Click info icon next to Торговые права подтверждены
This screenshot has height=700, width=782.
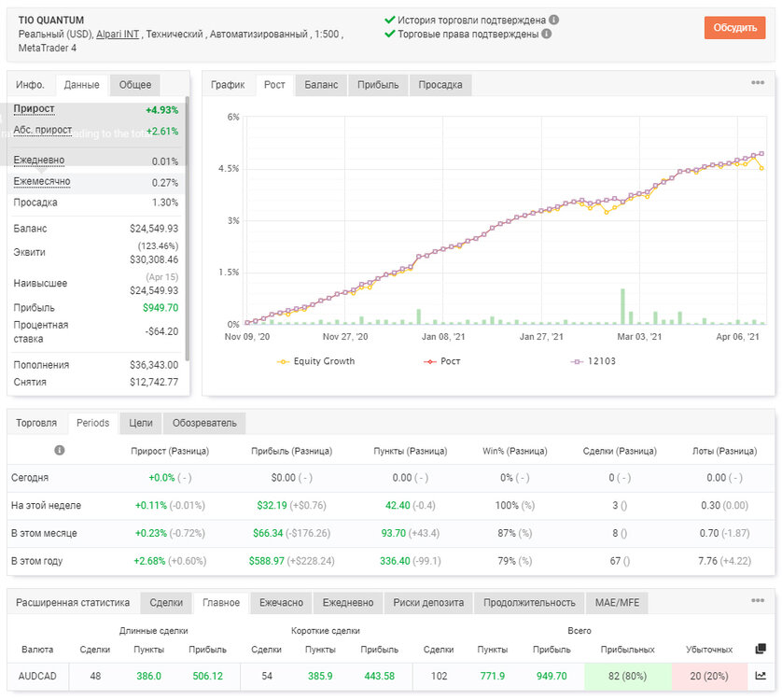pyautogui.click(x=547, y=34)
